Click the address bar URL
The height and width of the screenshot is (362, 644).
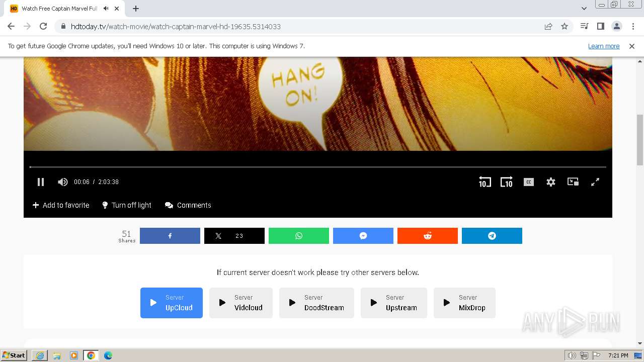pos(176,26)
